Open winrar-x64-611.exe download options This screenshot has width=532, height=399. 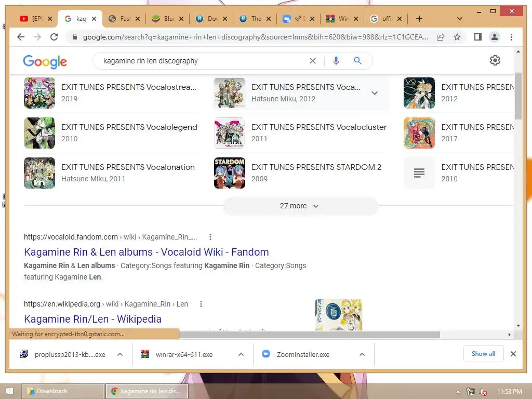tap(241, 354)
